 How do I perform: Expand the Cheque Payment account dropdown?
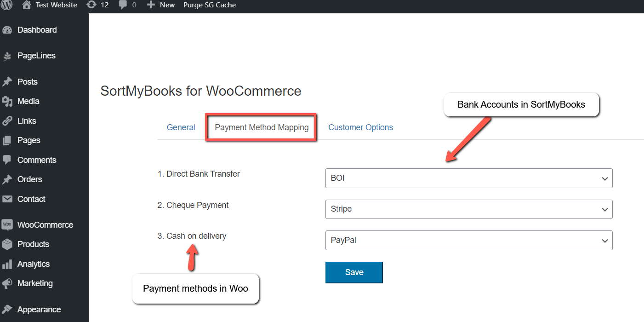click(468, 209)
